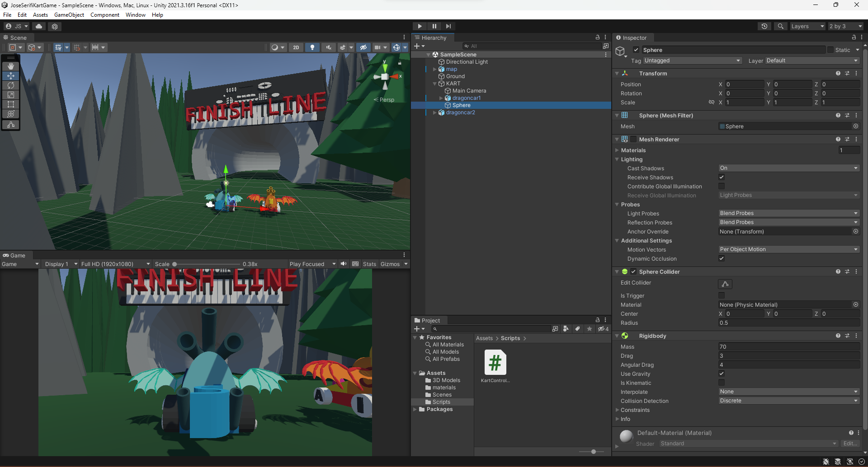This screenshot has height=467, width=868.
Task: Toggle scene visibility hidden objects icon
Action: [363, 47]
